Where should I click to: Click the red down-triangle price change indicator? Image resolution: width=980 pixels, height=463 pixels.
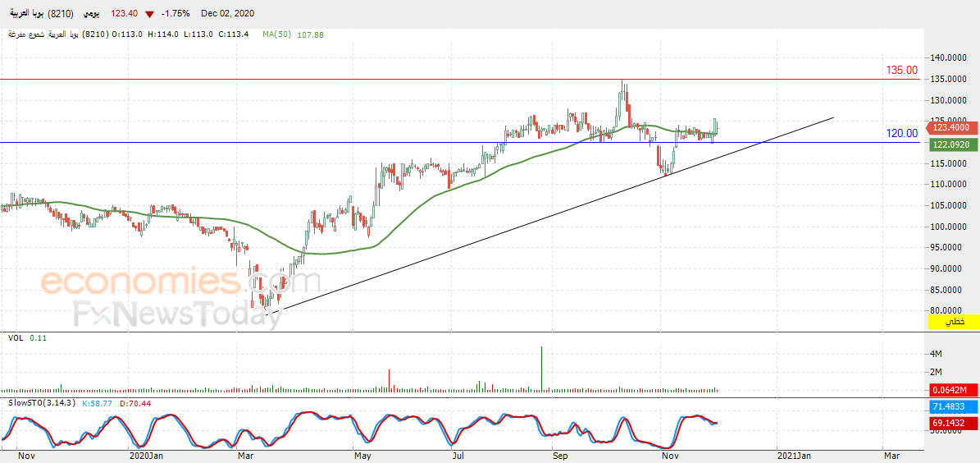pyautogui.click(x=148, y=14)
